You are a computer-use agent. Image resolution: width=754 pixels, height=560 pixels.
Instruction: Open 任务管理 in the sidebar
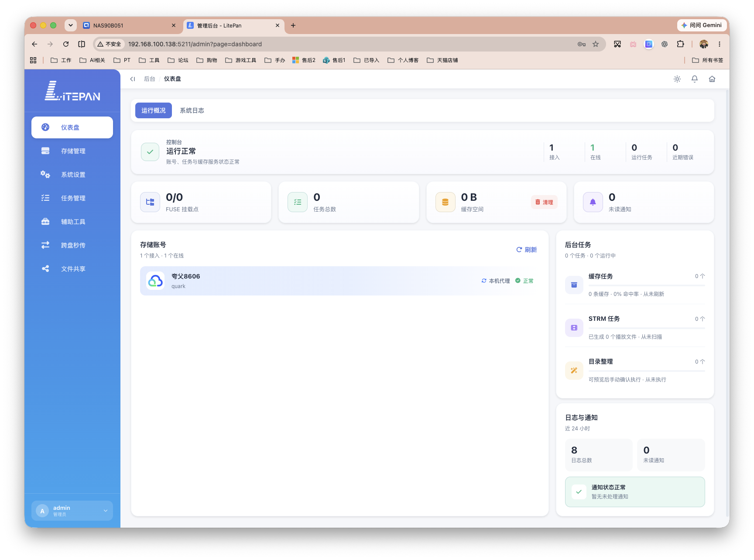point(72,198)
